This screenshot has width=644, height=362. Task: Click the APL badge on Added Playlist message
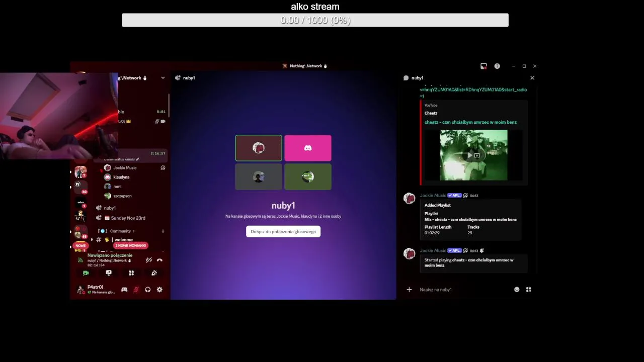tap(454, 196)
